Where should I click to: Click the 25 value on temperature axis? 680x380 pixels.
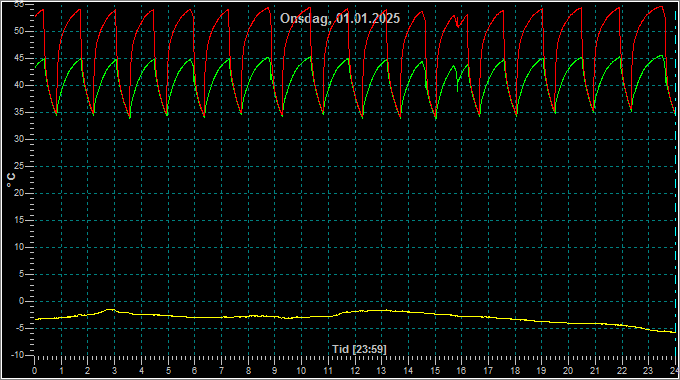(20, 166)
